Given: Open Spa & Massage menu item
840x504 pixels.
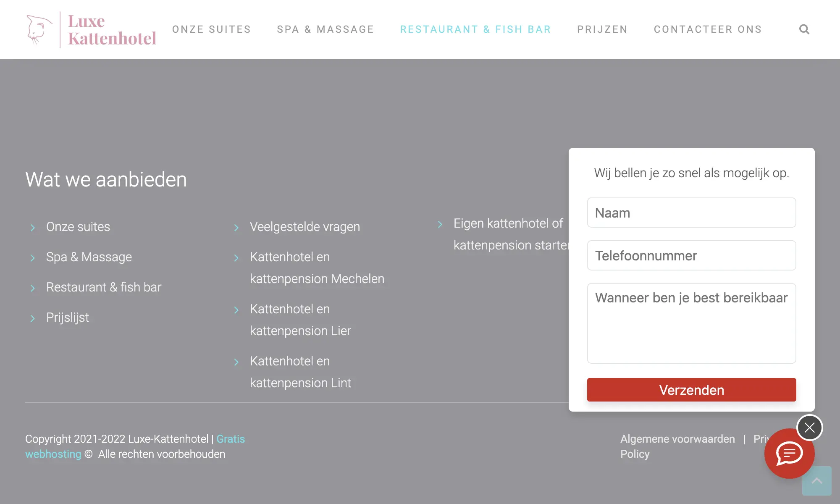Looking at the screenshot, I should [325, 29].
